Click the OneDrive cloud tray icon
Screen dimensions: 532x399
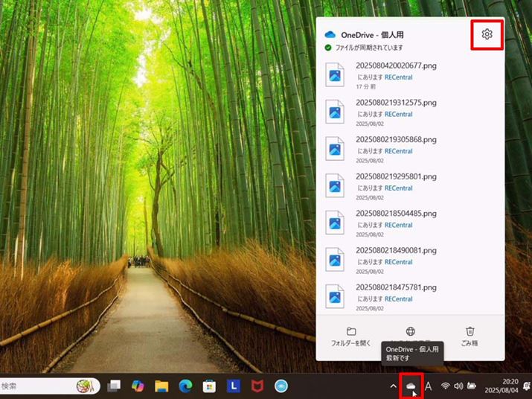411,386
